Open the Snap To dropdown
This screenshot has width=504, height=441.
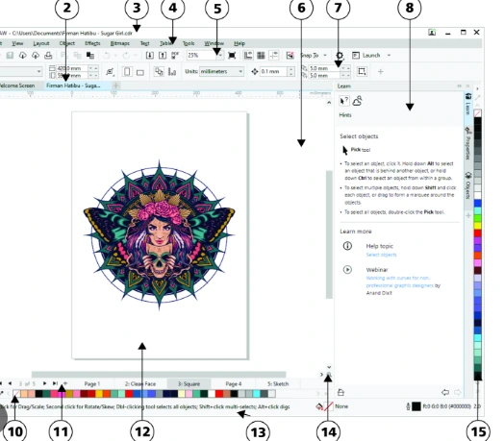(325, 56)
